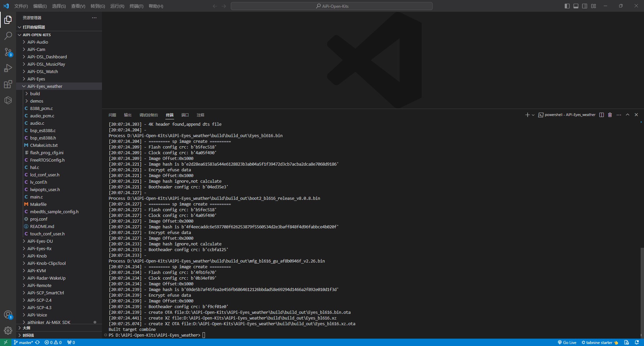Open the terminal launch profile dropdown arrow
The width and height of the screenshot is (644, 346).
533,115
